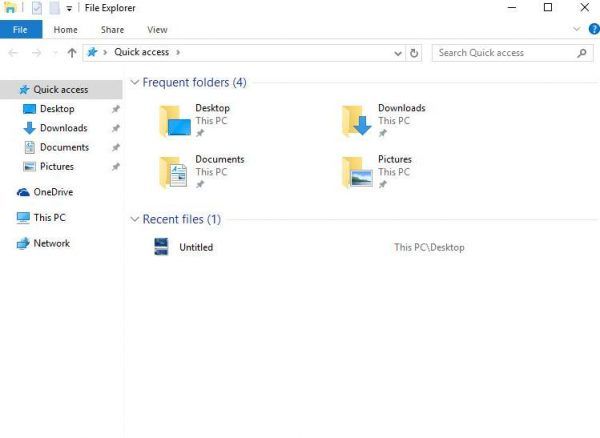The width and height of the screenshot is (600, 438).
Task: Select the Desktop folder icon in Frequent folders
Action: (x=175, y=121)
